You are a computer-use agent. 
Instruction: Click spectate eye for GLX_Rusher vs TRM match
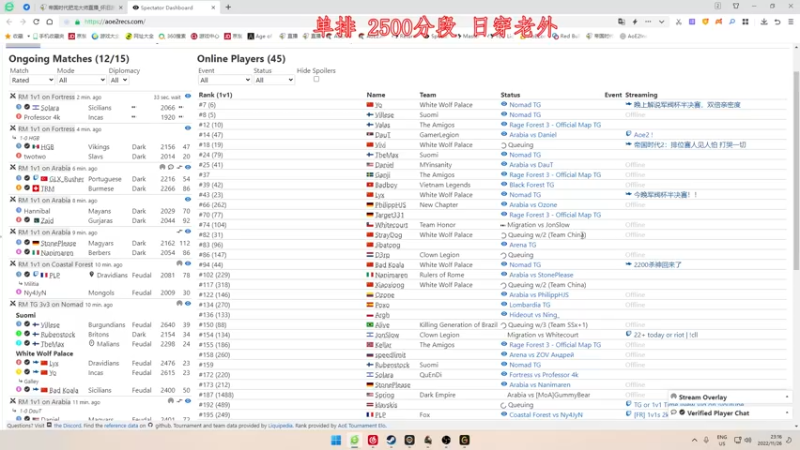click(188, 167)
